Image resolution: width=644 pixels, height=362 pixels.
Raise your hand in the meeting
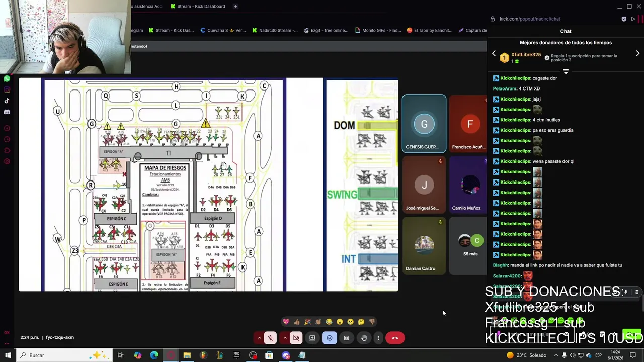364,338
